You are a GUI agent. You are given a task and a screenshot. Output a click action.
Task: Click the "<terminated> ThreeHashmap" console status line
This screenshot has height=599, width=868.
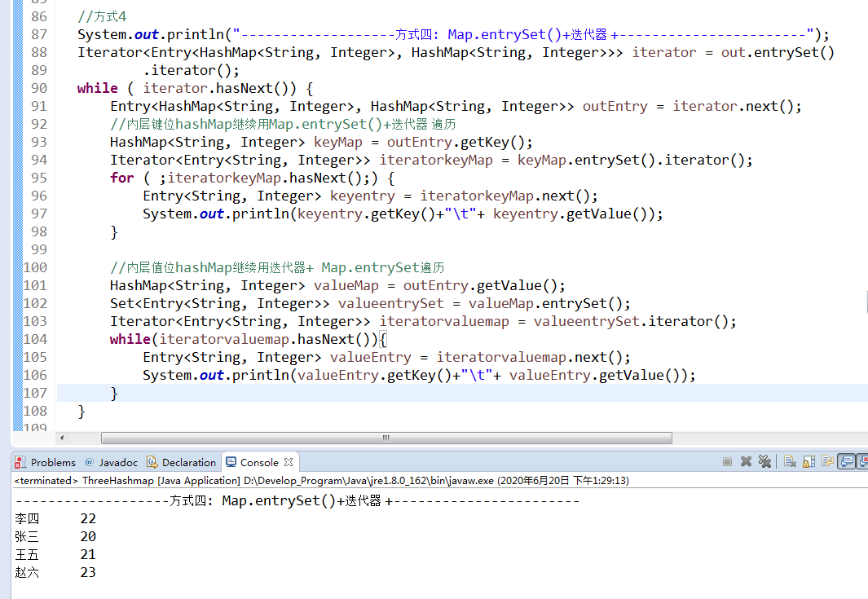pyautogui.click(x=322, y=481)
